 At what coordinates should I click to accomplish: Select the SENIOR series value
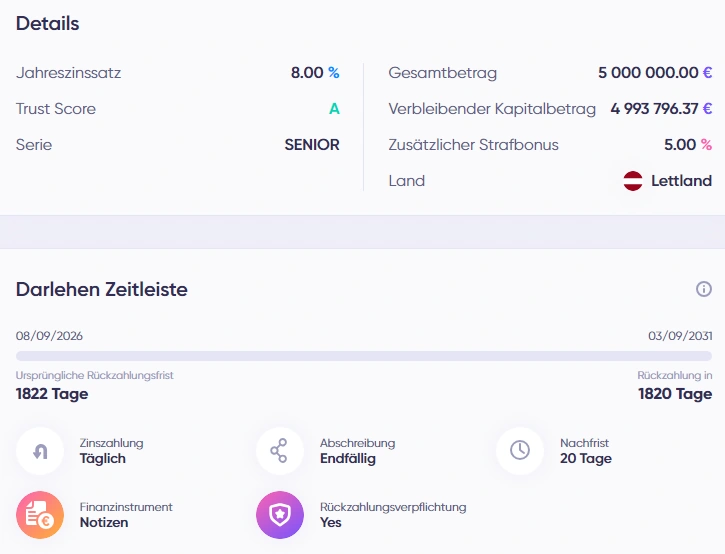pos(312,145)
